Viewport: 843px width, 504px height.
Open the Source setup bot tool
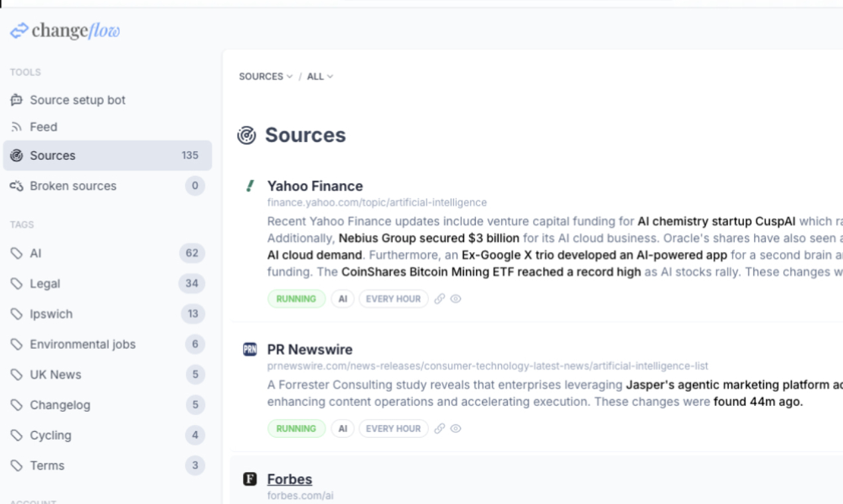click(77, 100)
